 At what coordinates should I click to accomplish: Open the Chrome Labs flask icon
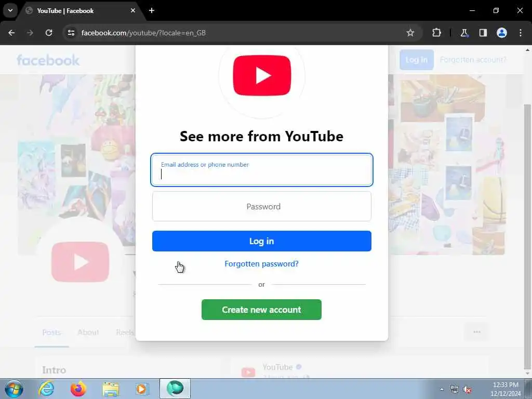pyautogui.click(x=464, y=33)
